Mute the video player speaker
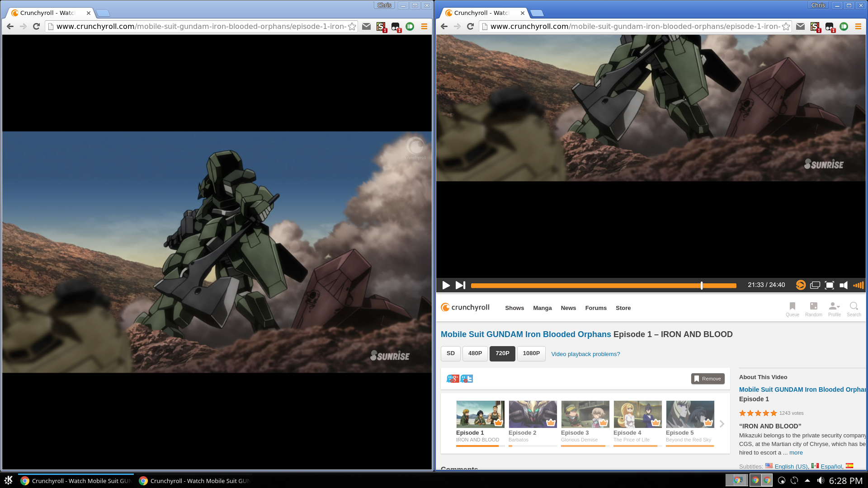 (844, 285)
